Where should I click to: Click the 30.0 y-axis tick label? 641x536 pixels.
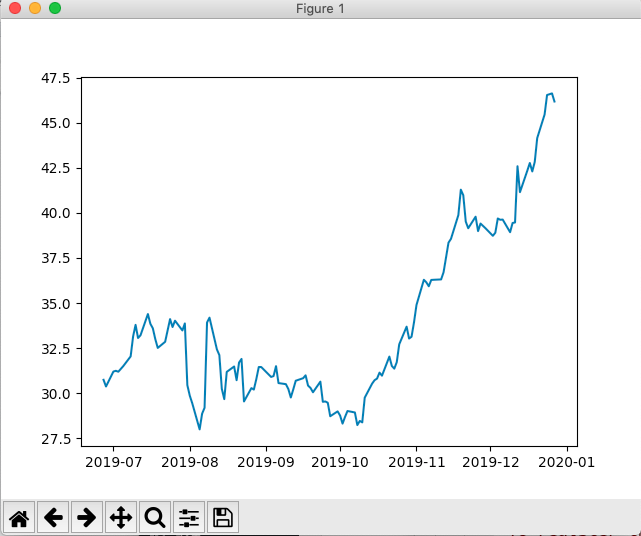(56, 394)
